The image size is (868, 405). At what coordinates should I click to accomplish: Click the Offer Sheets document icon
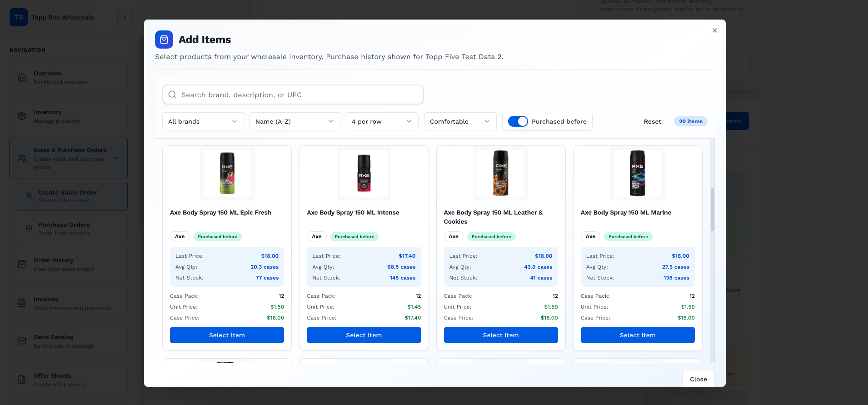click(22, 380)
